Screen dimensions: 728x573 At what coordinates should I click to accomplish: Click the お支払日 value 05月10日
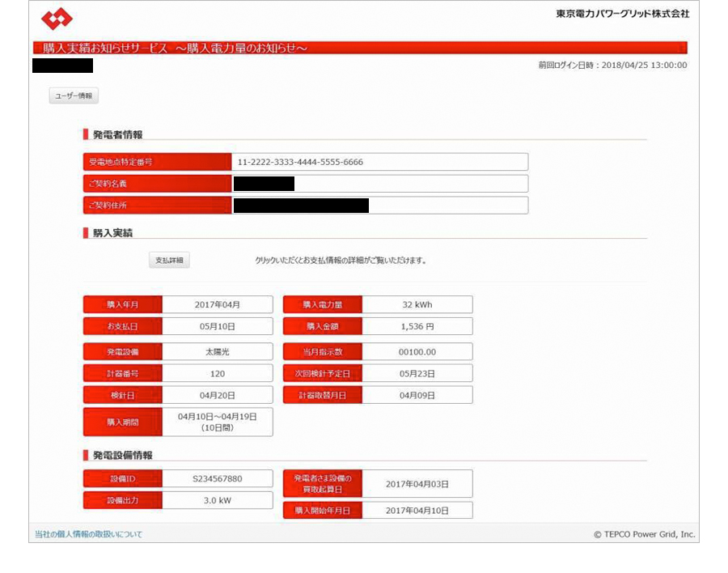217,326
